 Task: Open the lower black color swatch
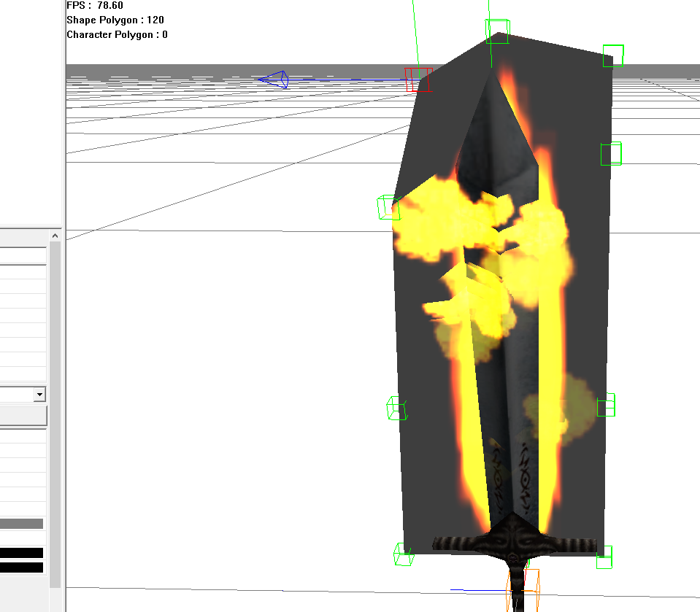(x=21, y=568)
